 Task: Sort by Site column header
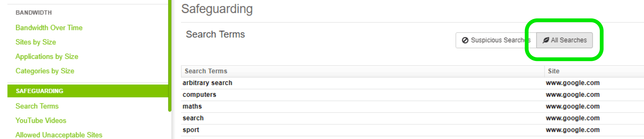[554, 71]
